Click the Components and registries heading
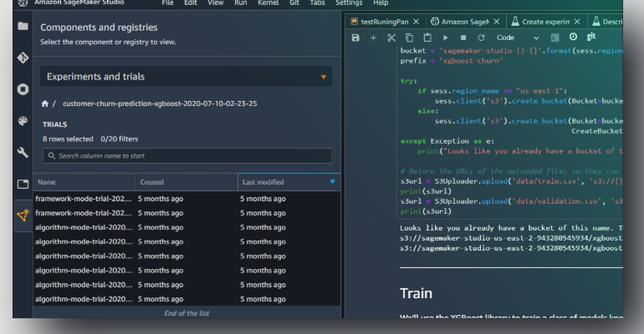 (99, 28)
